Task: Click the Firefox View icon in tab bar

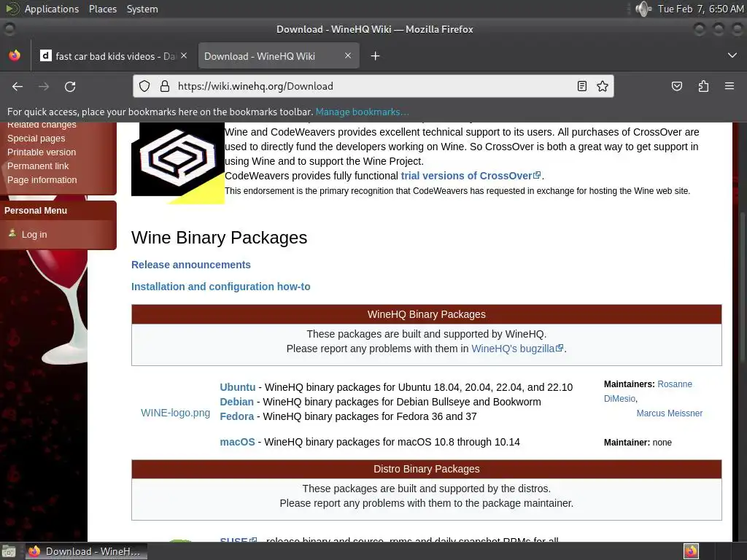Action: 15,55
